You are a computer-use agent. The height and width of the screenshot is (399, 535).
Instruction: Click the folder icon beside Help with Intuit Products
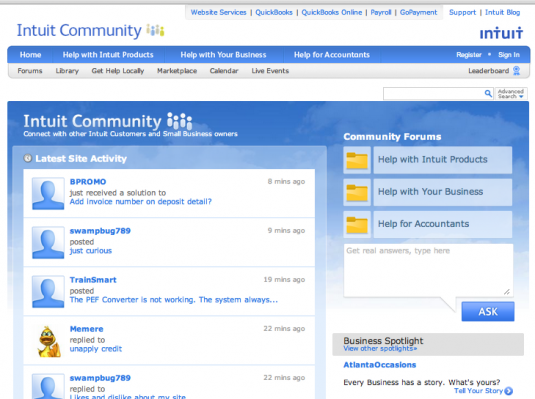point(357,160)
